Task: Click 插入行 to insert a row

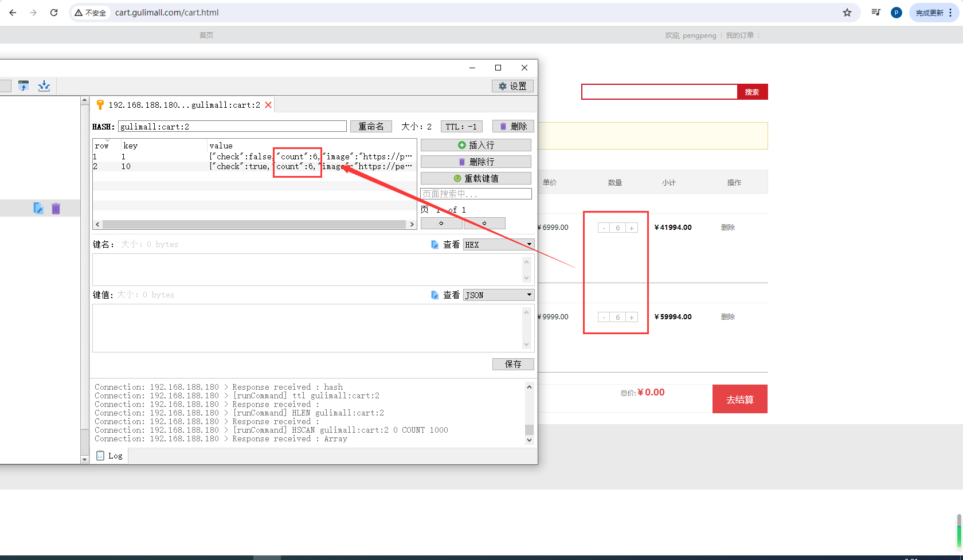Action: [476, 145]
